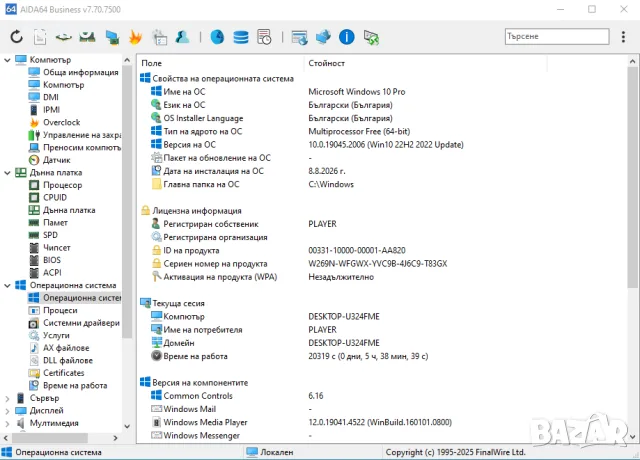Screen dimensions: 640x460
Task: Open the Услуги services item
Action: [x=56, y=336]
